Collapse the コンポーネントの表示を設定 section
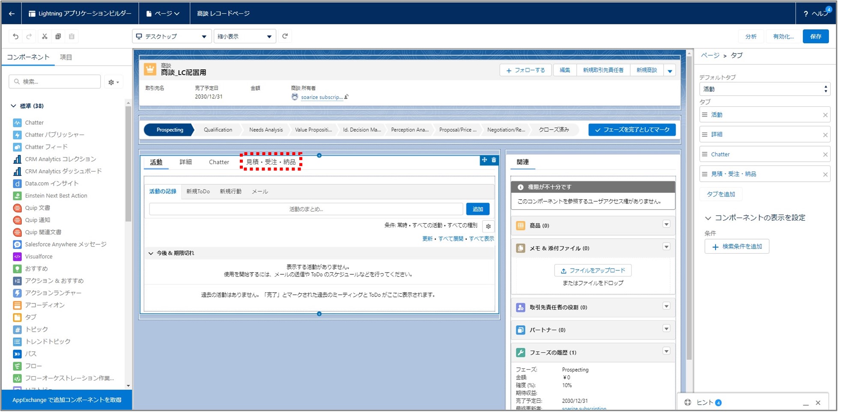This screenshot has width=868, height=414. (708, 218)
